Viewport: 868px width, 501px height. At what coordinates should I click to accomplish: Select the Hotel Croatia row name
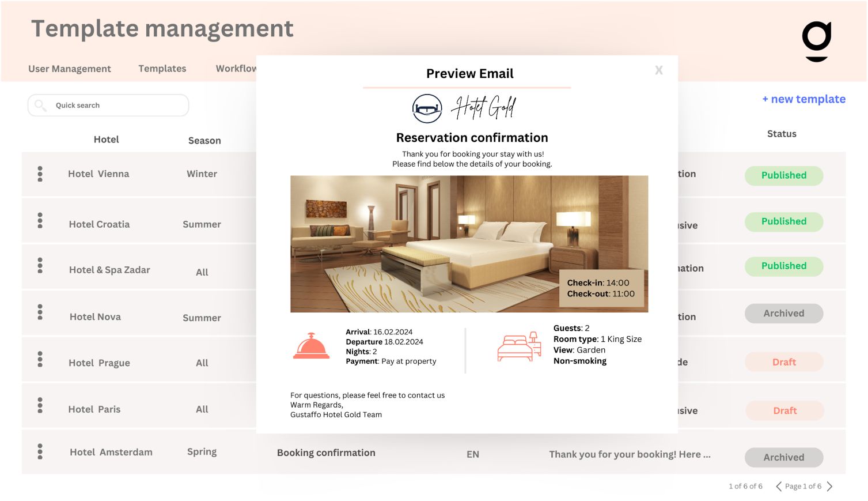tap(99, 224)
